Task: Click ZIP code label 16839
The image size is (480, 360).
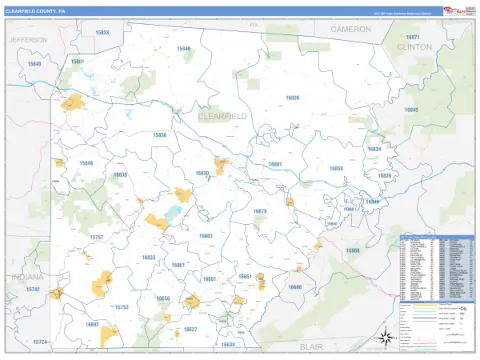Action: [x=384, y=176]
